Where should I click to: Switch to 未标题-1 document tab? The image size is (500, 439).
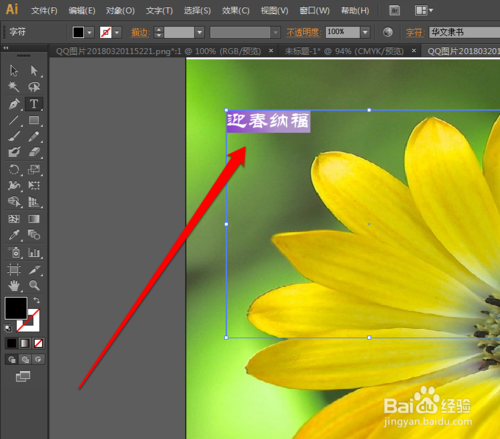tap(344, 51)
